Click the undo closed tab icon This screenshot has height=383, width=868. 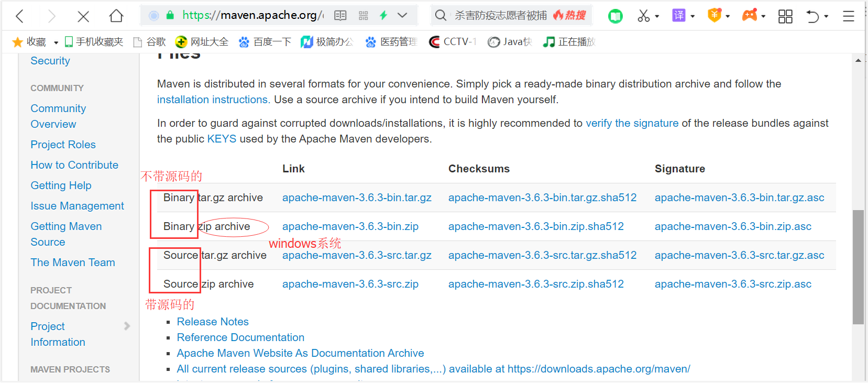coord(812,16)
